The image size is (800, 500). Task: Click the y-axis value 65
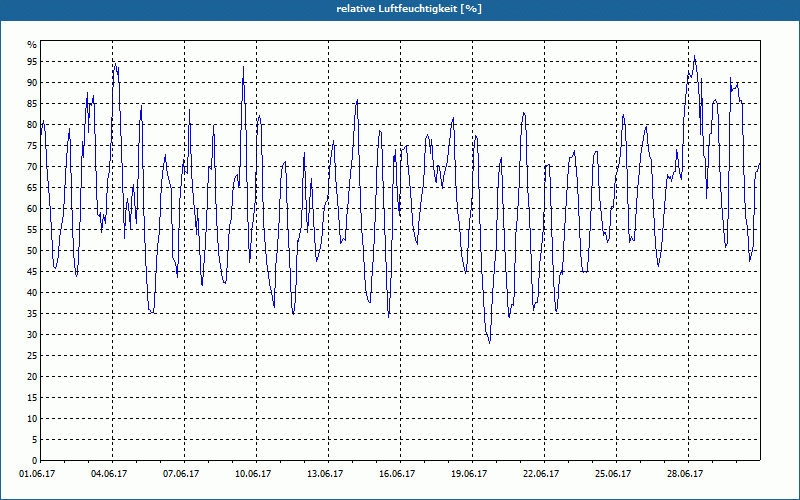point(32,187)
